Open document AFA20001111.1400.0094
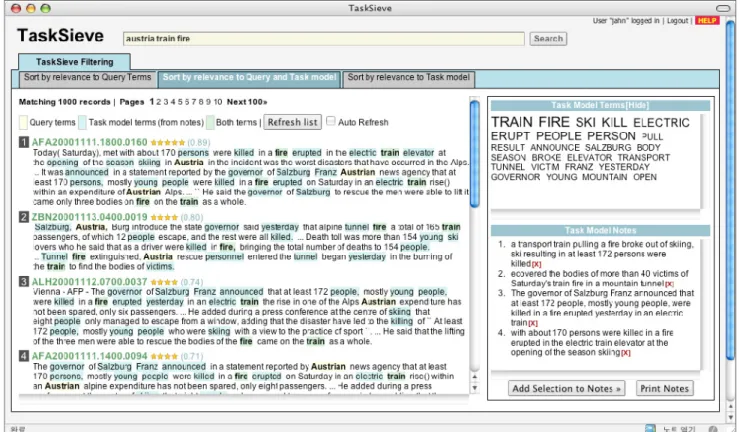This screenshot has height=432, width=740. pyautogui.click(x=90, y=356)
